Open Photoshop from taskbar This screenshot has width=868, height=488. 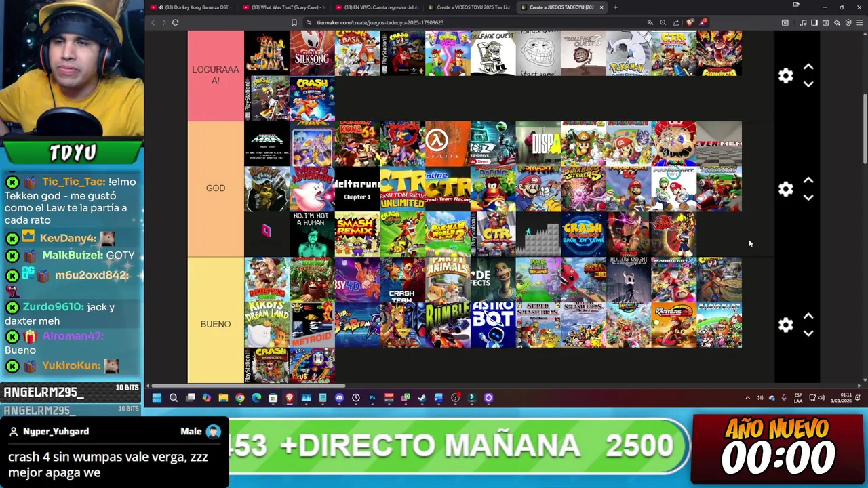372,398
